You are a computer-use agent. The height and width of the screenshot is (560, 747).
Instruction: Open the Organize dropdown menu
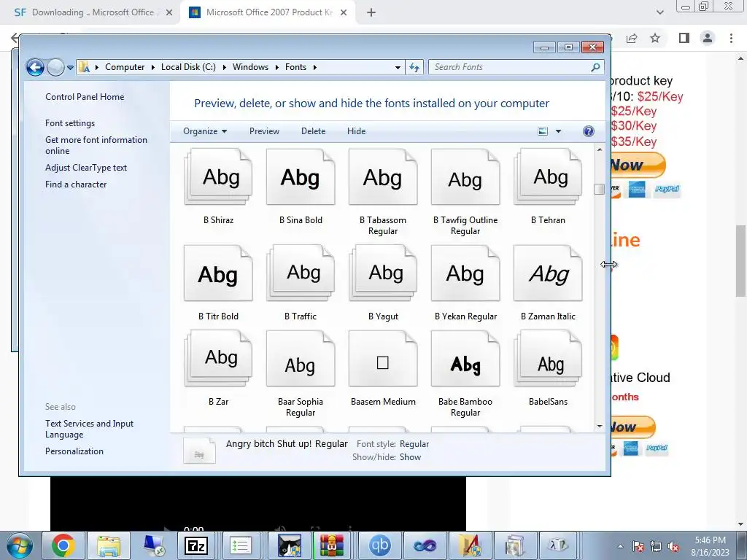[x=205, y=131]
